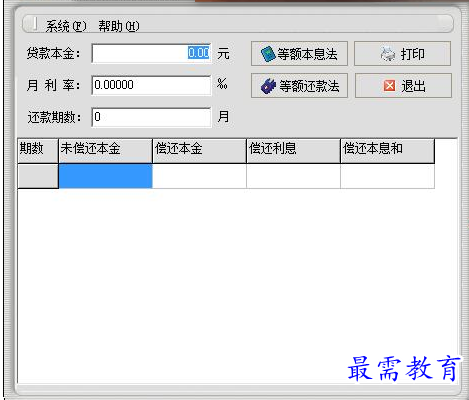Viewport: 469px width, 400px height.
Task: Select the empty cell under 偿还本金
Action: (199, 176)
